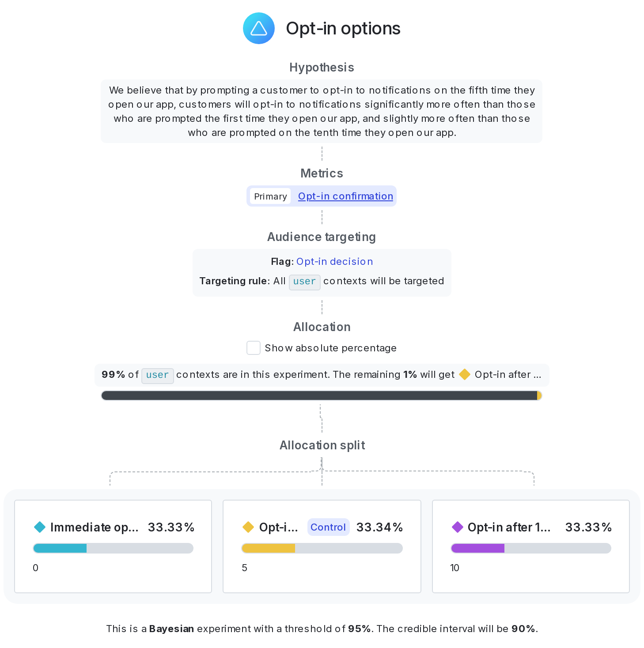Click the 33.34% allocation value on control
644x648 pixels.
coord(379,527)
